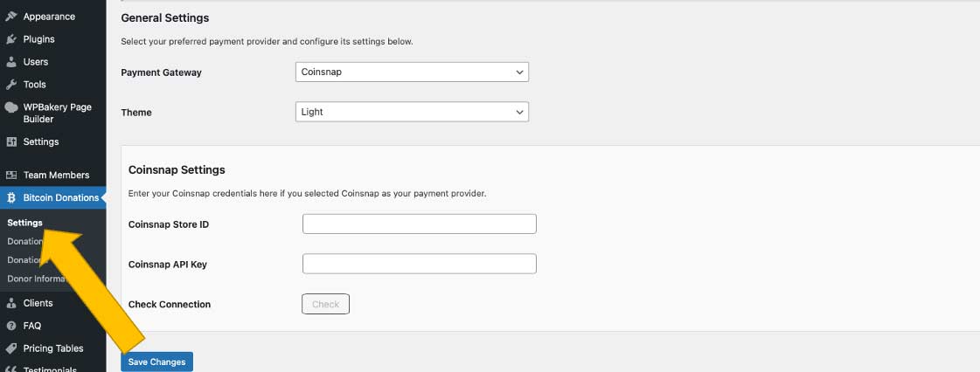Click the WPBakery Page Builder cloud icon

(x=11, y=107)
